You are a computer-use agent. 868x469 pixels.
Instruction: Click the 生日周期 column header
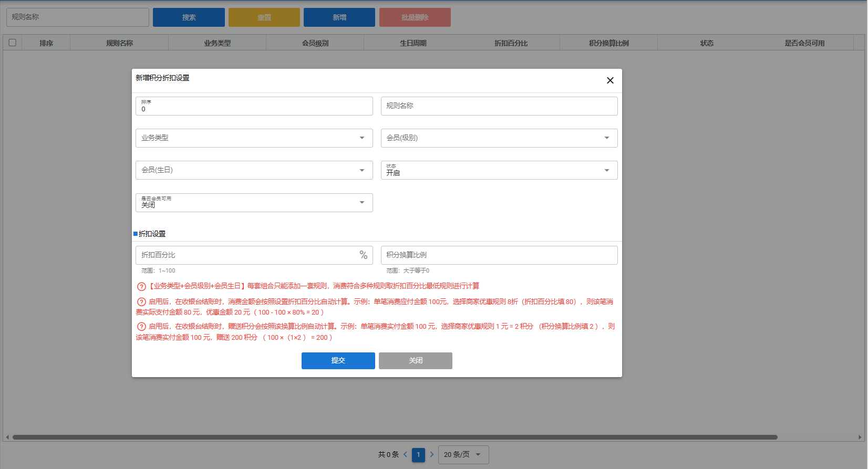pyautogui.click(x=413, y=43)
